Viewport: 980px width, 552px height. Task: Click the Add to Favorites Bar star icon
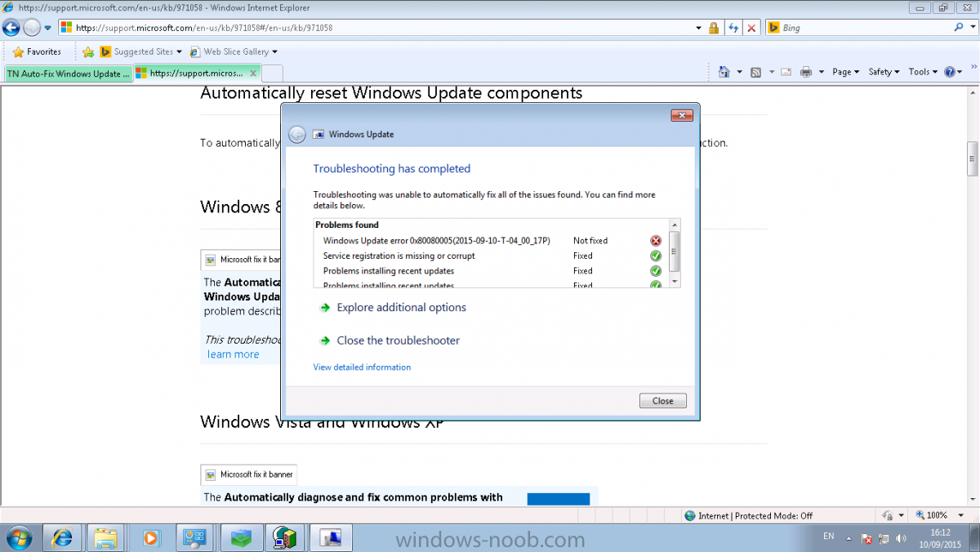coord(88,51)
